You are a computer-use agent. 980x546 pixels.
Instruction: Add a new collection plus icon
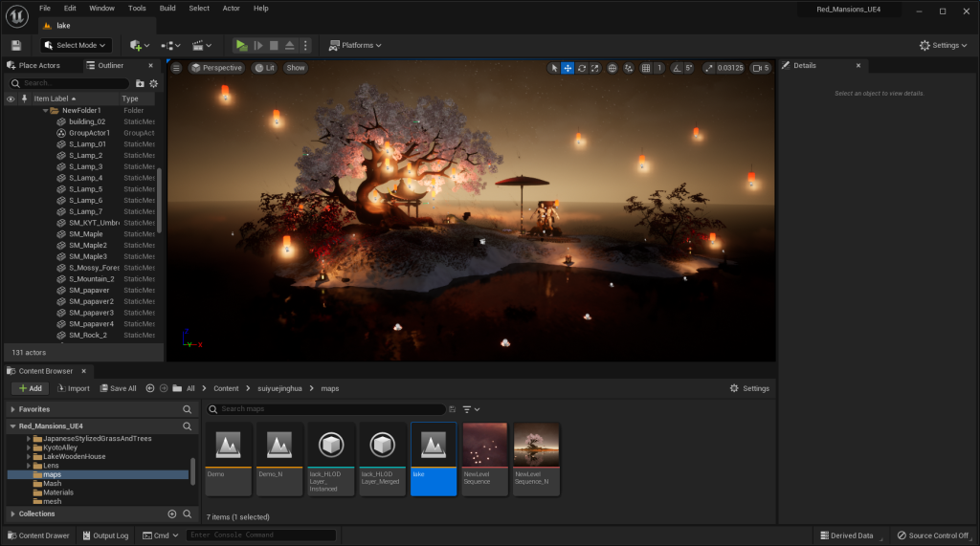172,513
